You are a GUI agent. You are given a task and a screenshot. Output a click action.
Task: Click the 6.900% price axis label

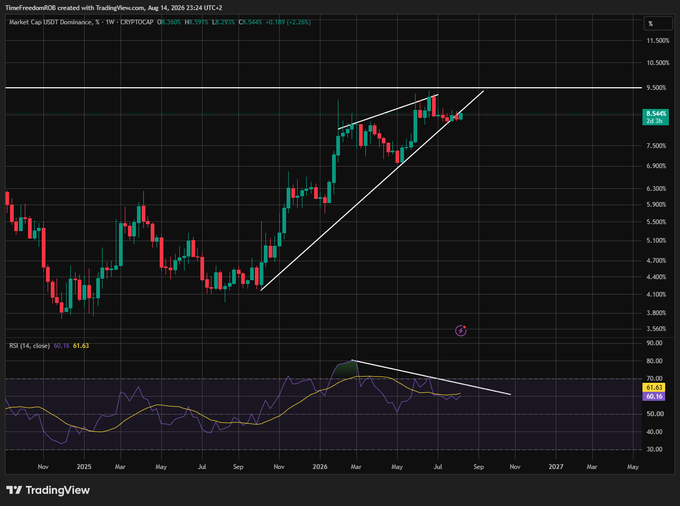click(x=656, y=166)
